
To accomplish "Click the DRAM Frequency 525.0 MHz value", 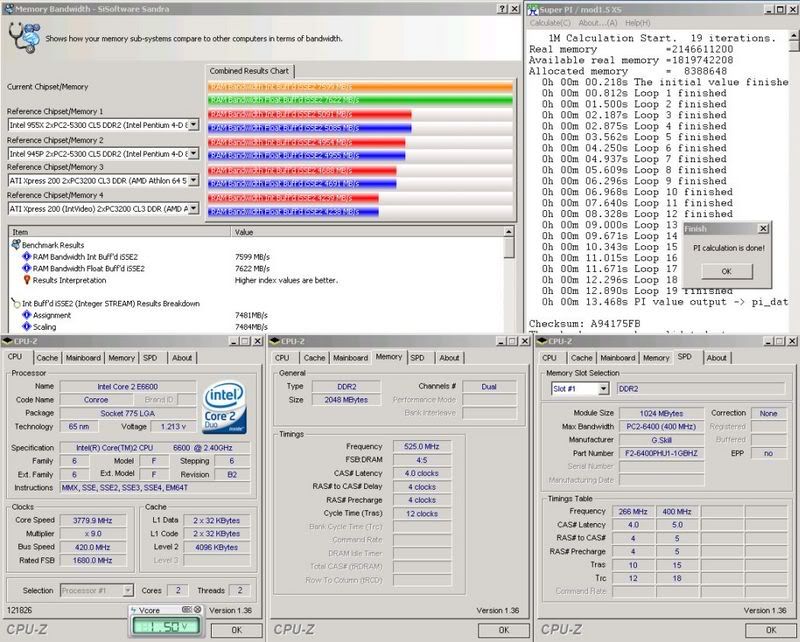I will (x=421, y=447).
